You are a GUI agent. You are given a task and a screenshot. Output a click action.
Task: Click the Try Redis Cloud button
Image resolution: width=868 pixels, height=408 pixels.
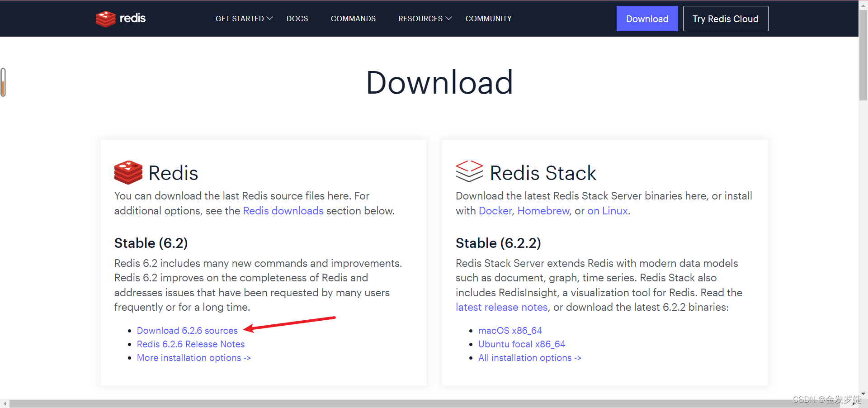point(726,19)
